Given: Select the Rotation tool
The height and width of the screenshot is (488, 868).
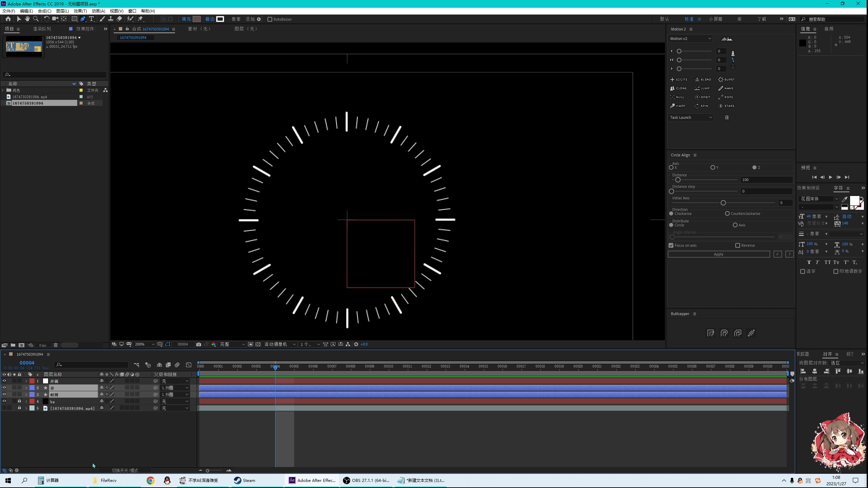Looking at the screenshot, I should click(x=46, y=19).
